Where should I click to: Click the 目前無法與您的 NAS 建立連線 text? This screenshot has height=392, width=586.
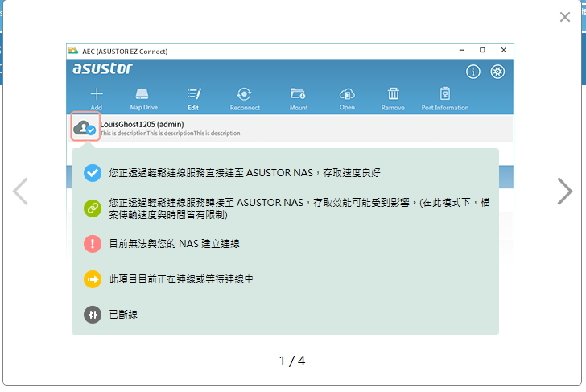click(x=174, y=244)
